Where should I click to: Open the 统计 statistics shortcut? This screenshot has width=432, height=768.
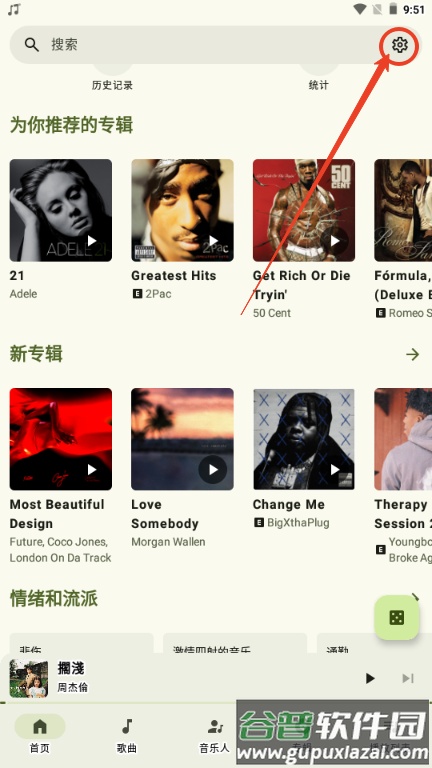coord(318,85)
